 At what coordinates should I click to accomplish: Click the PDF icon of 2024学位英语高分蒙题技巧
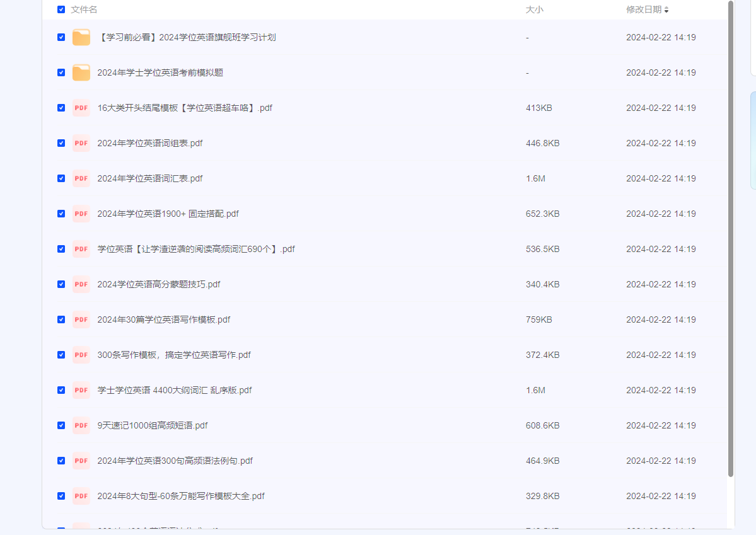[x=81, y=284]
